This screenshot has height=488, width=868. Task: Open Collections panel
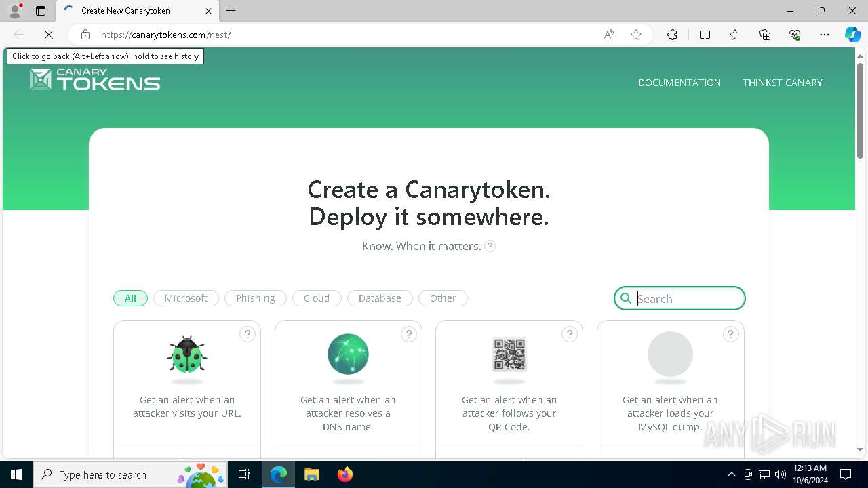point(765,35)
